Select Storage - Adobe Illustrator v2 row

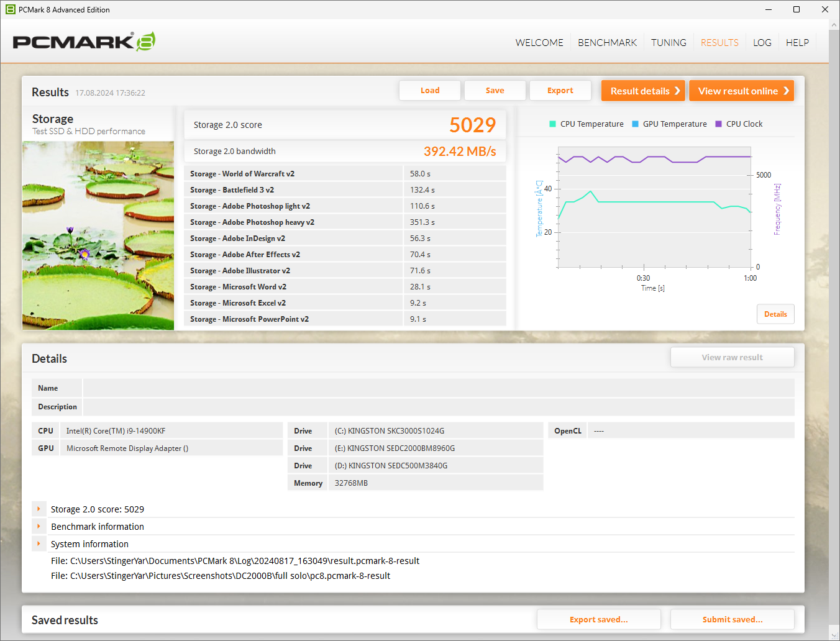point(345,271)
